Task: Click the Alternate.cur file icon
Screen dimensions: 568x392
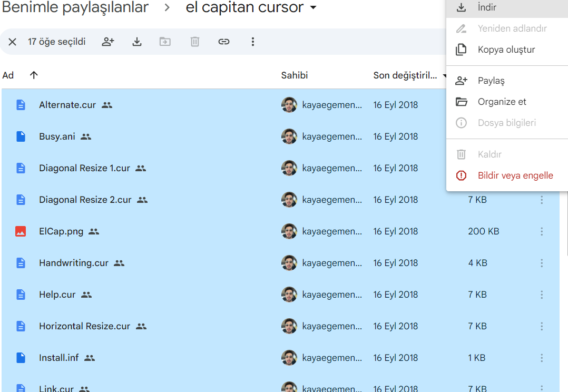Action: click(21, 105)
